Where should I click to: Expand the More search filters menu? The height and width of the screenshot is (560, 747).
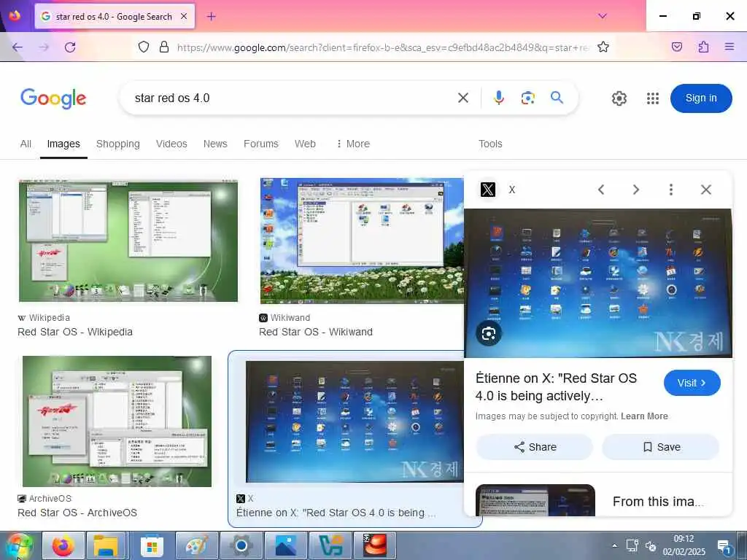coord(353,144)
